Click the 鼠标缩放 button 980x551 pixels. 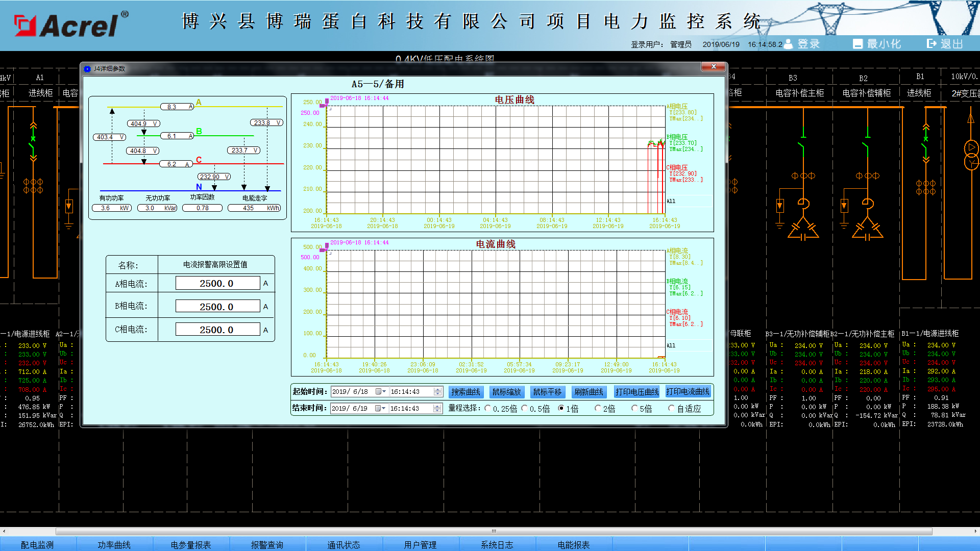click(506, 392)
